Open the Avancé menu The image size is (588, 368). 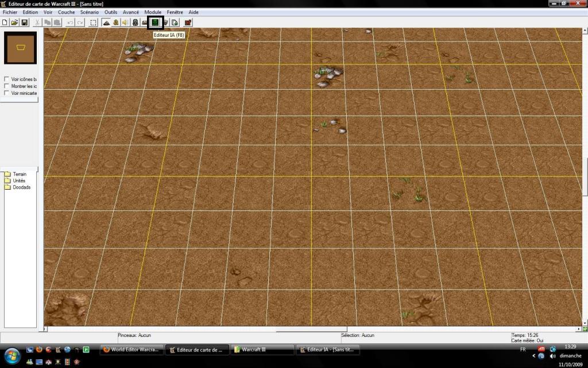[x=131, y=12]
